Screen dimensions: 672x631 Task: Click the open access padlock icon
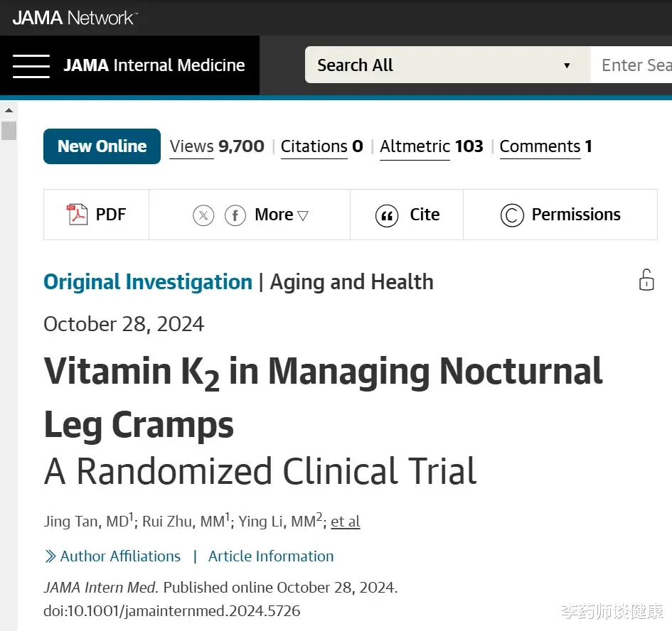[646, 280]
